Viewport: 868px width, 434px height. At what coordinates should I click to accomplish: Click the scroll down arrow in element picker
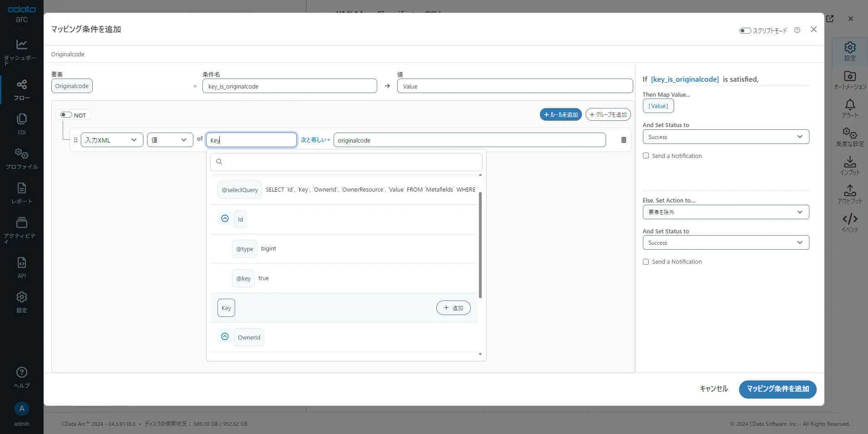click(480, 354)
